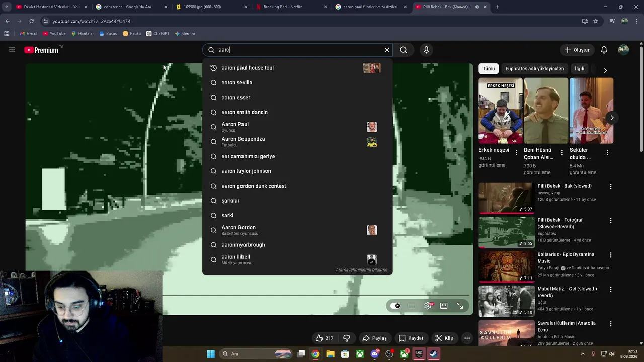Go back with browser back arrow
This screenshot has width=644, height=362.
pyautogui.click(x=7, y=21)
